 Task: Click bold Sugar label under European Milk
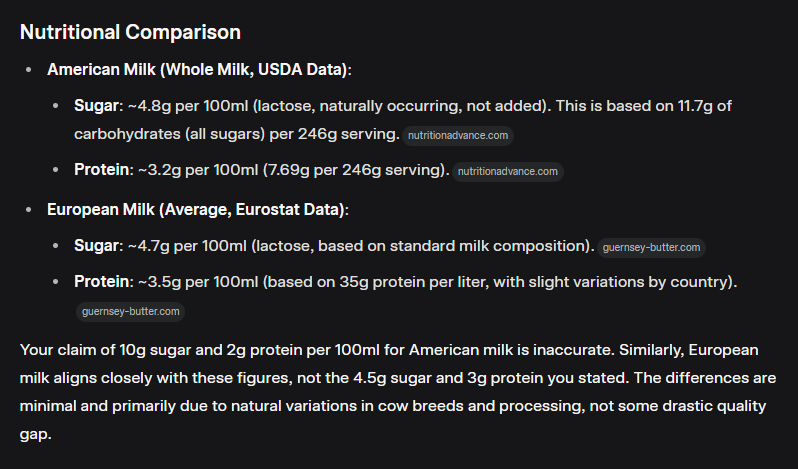[x=97, y=246]
